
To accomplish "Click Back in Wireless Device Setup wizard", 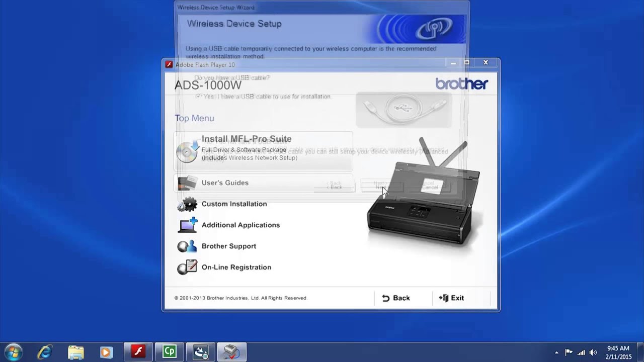I will [335, 187].
